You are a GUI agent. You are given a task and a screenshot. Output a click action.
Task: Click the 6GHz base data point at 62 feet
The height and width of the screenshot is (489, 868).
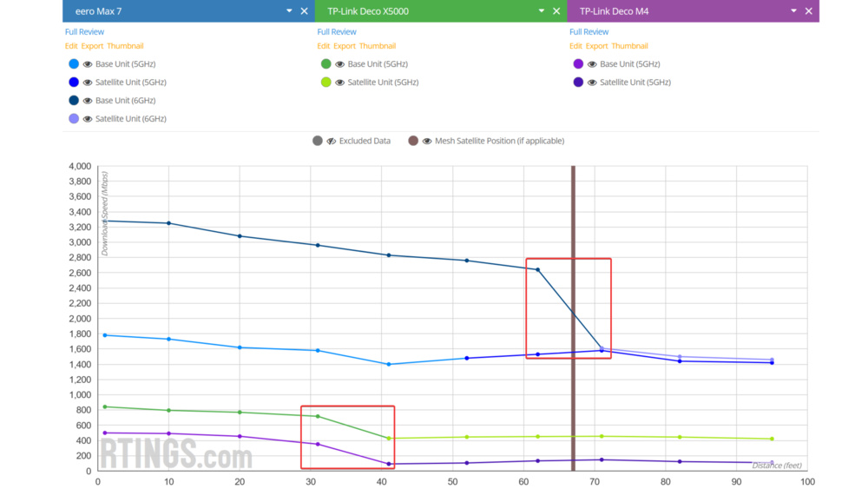click(538, 269)
